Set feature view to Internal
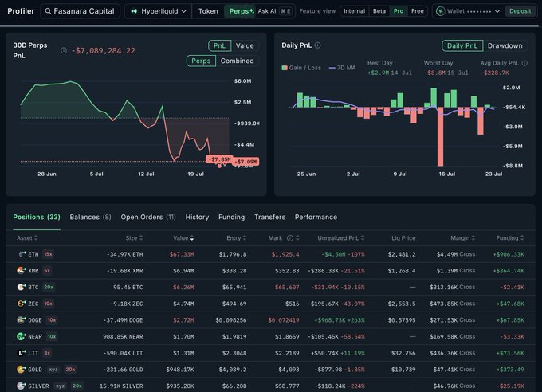The height and width of the screenshot is (392, 542). click(355, 11)
